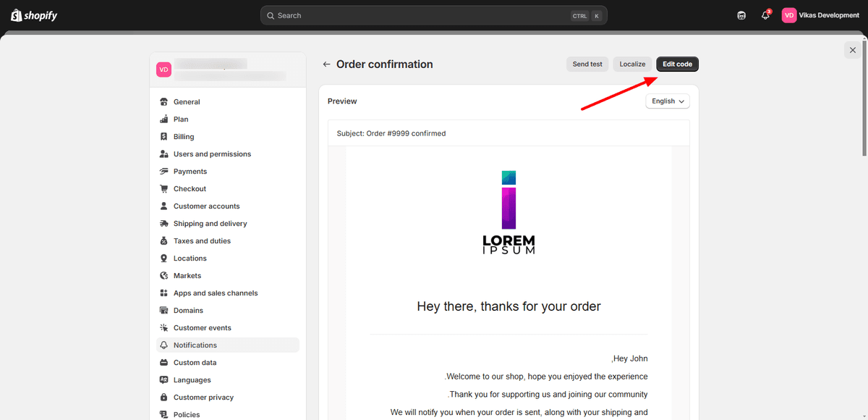Click the Search field in the top bar
Image resolution: width=868 pixels, height=420 pixels.
pyautogui.click(x=434, y=15)
